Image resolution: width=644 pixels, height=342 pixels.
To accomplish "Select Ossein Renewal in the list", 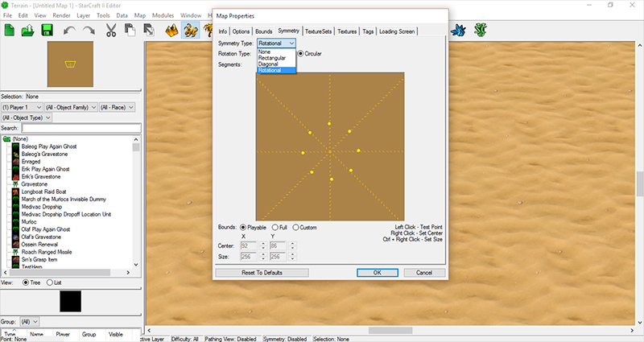I will (39, 245).
